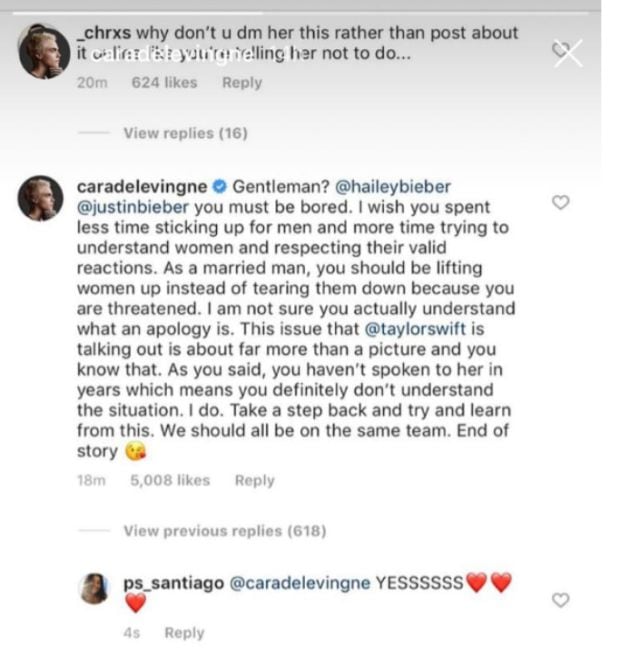The width and height of the screenshot is (640, 657).
Task: Click the verified badge beside caradelevingne
Action: point(222,186)
